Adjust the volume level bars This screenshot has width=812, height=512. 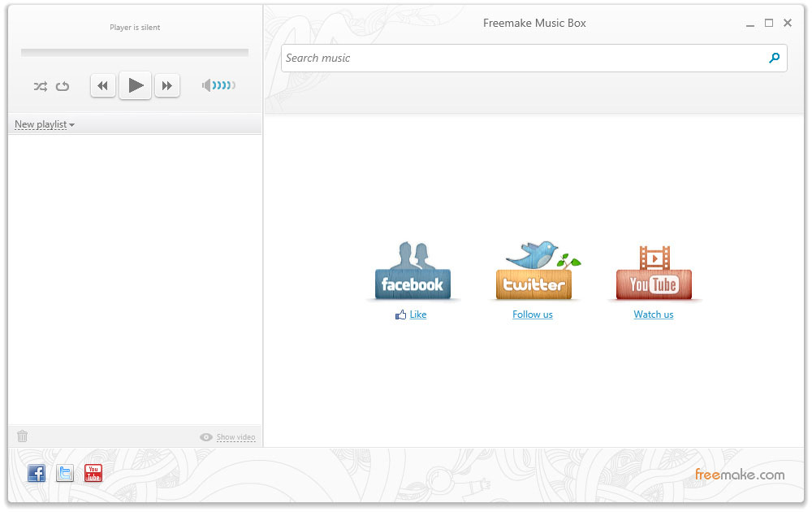point(224,85)
